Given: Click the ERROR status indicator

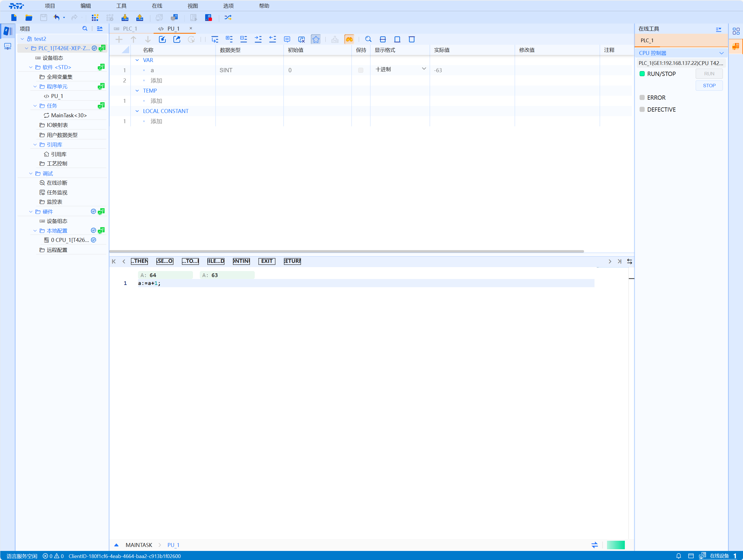Looking at the screenshot, I should (x=642, y=98).
